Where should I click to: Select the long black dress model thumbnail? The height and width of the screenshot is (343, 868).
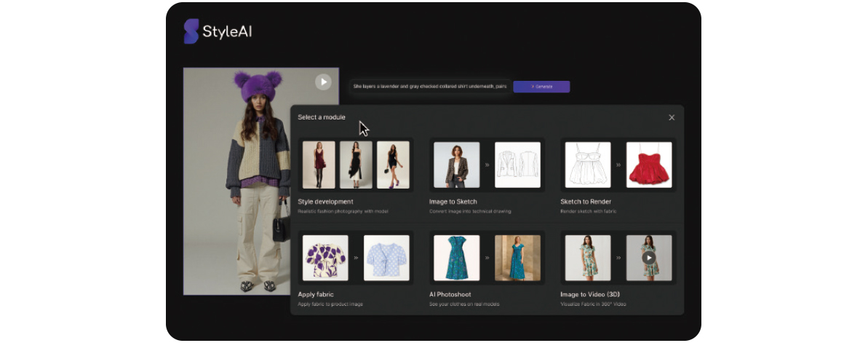356,165
